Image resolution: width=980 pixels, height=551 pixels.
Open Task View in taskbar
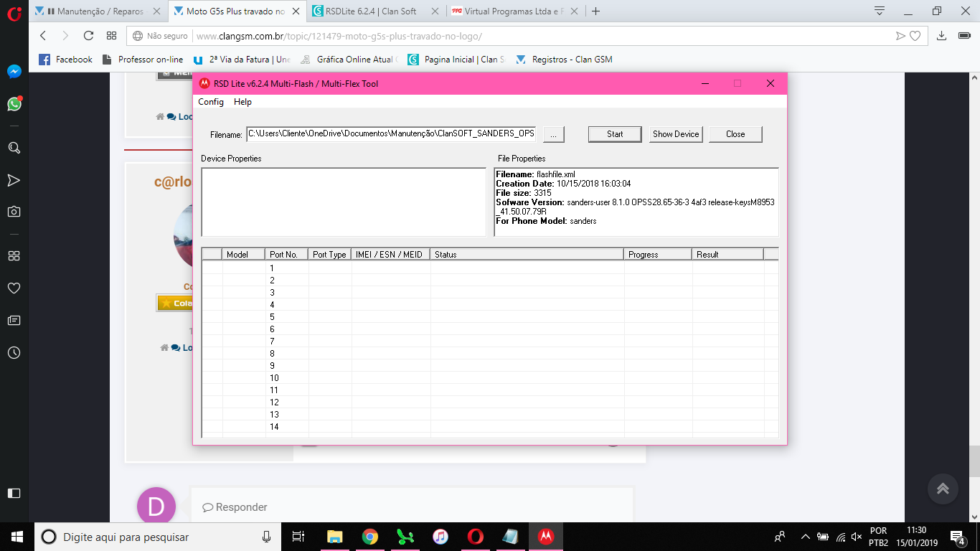pyautogui.click(x=298, y=537)
